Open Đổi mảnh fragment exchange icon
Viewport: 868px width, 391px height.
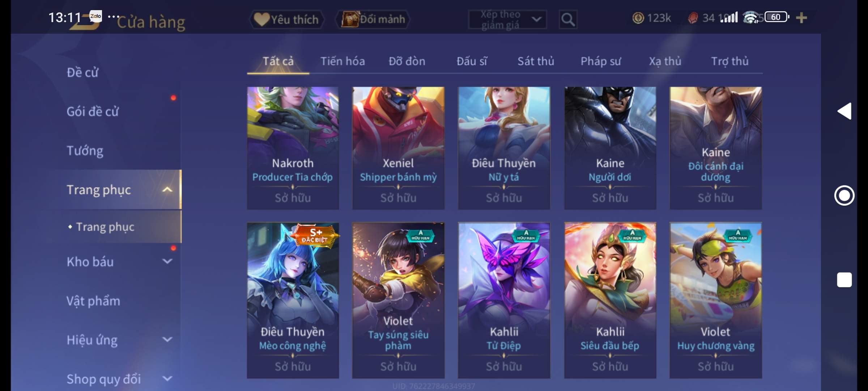(x=350, y=19)
